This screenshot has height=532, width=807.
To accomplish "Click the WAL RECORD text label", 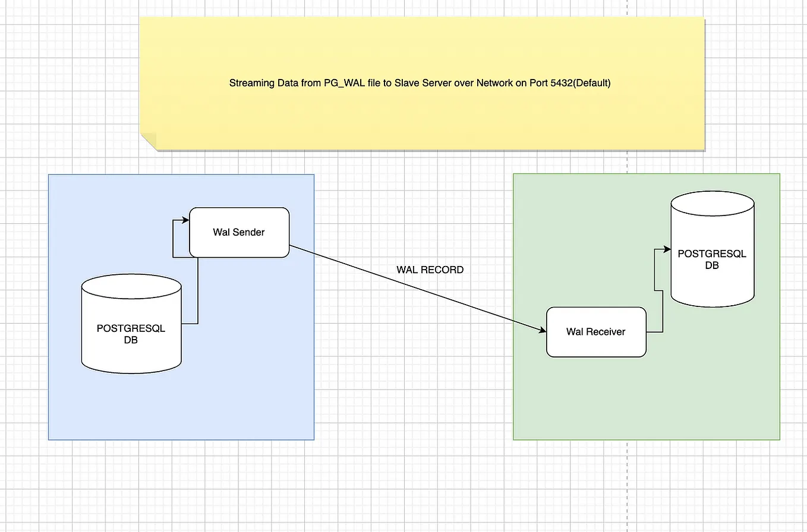I will 430,270.
